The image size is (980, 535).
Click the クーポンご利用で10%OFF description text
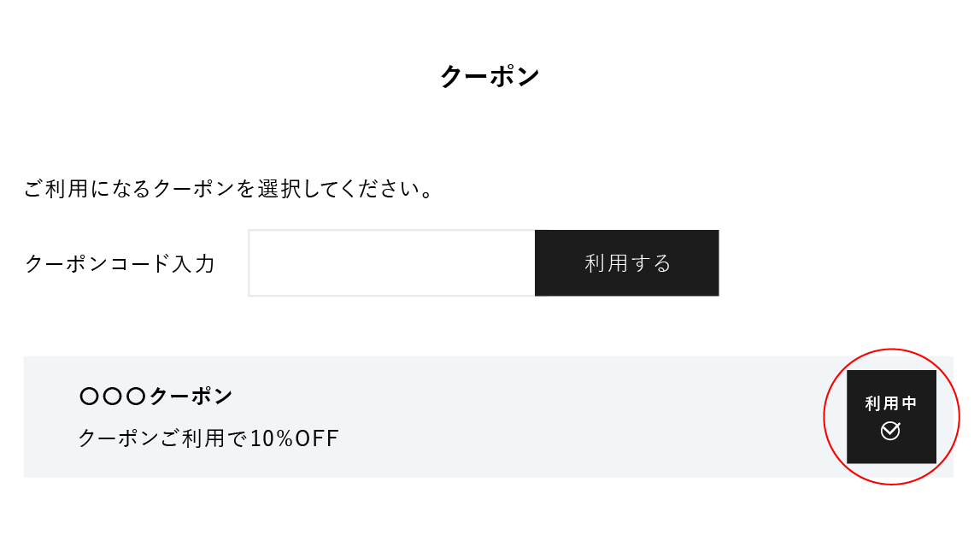pos(208,438)
